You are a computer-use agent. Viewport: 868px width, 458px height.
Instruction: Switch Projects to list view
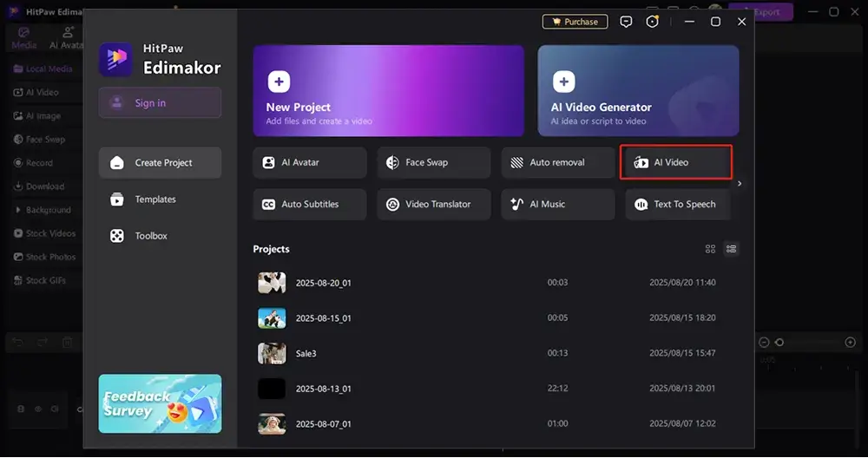click(x=731, y=249)
